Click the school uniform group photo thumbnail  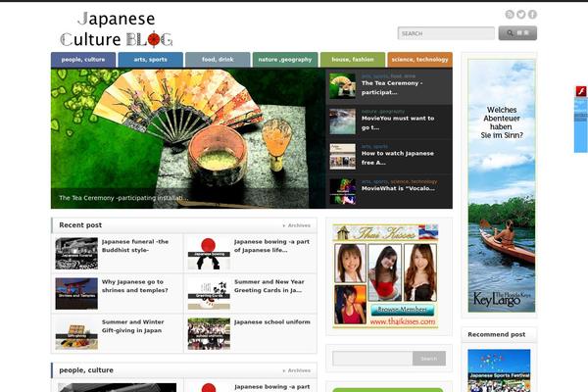(x=209, y=333)
